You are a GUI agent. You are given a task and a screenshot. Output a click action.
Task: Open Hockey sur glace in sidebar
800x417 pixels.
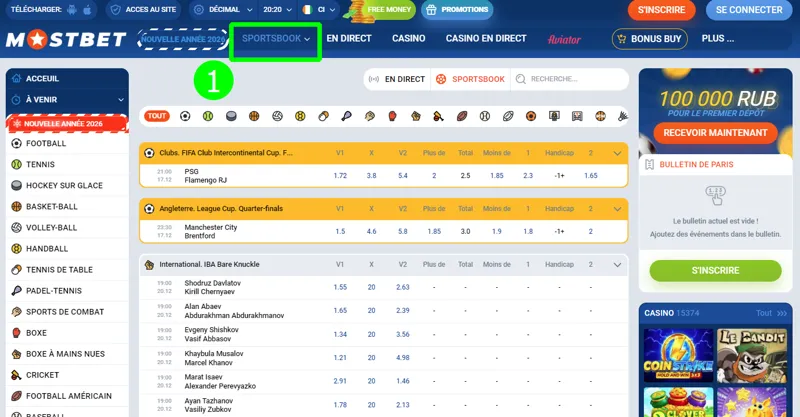64,185
